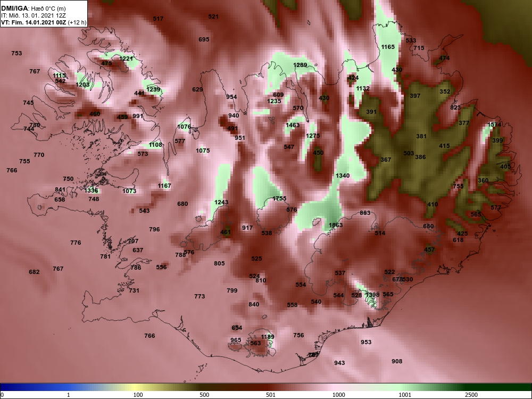Click the map value "1863"
Screen dimensions: 532x399
tap(336, 225)
